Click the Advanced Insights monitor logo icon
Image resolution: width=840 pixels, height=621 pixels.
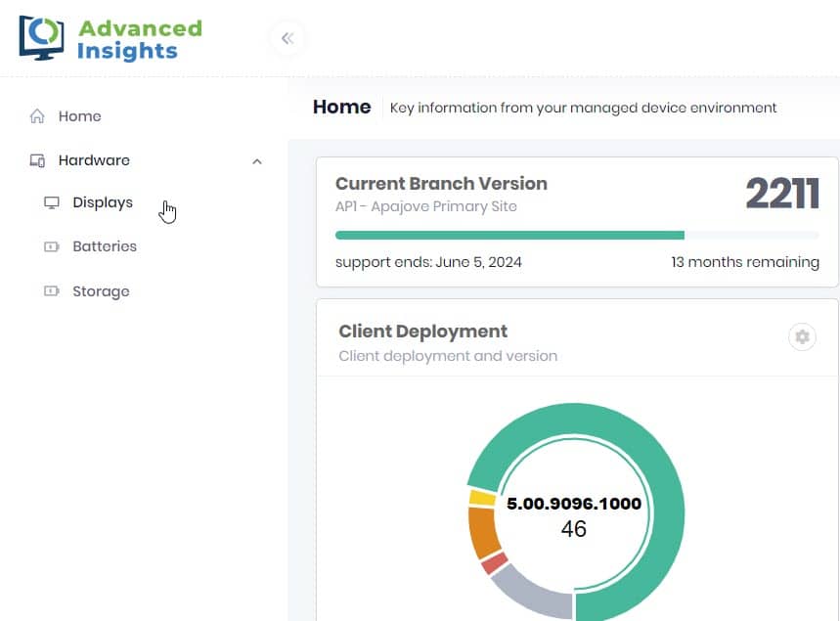41,39
